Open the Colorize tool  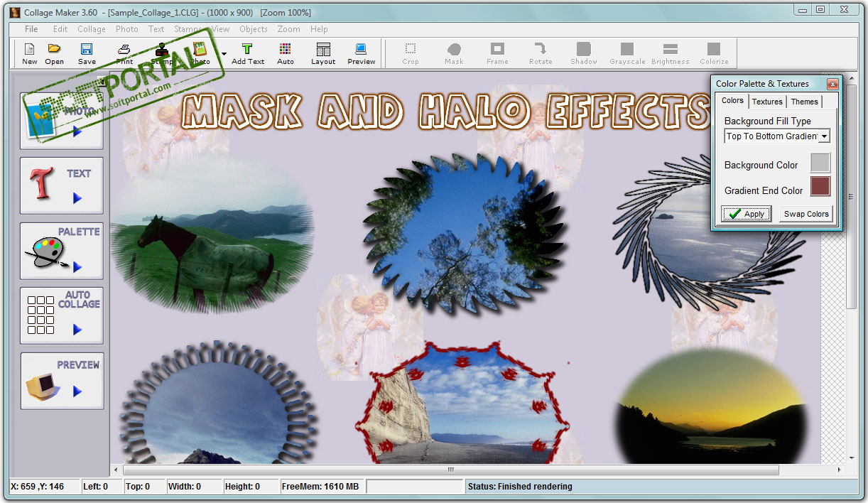714,53
